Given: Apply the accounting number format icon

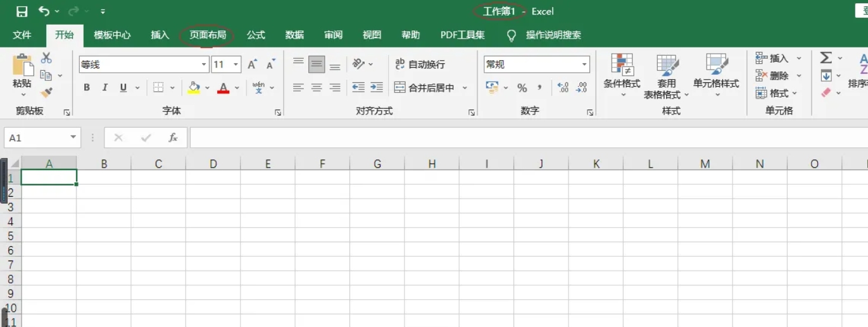Looking at the screenshot, I should coord(492,87).
